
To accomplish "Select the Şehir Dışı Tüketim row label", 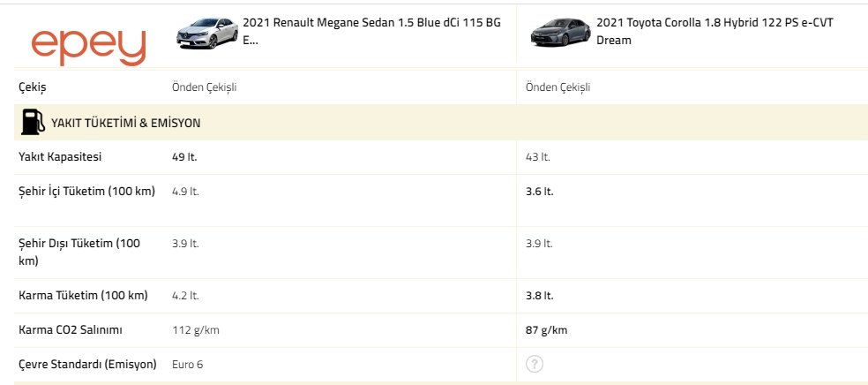I will (x=79, y=252).
